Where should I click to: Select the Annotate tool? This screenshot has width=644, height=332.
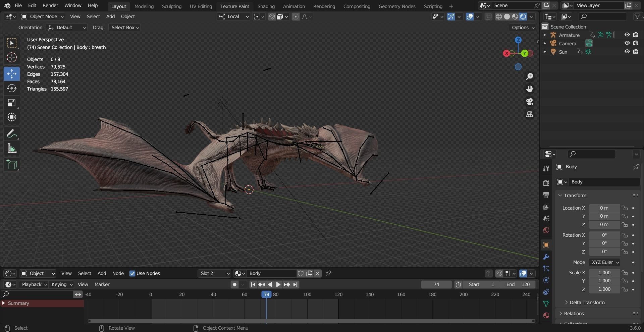coord(12,133)
